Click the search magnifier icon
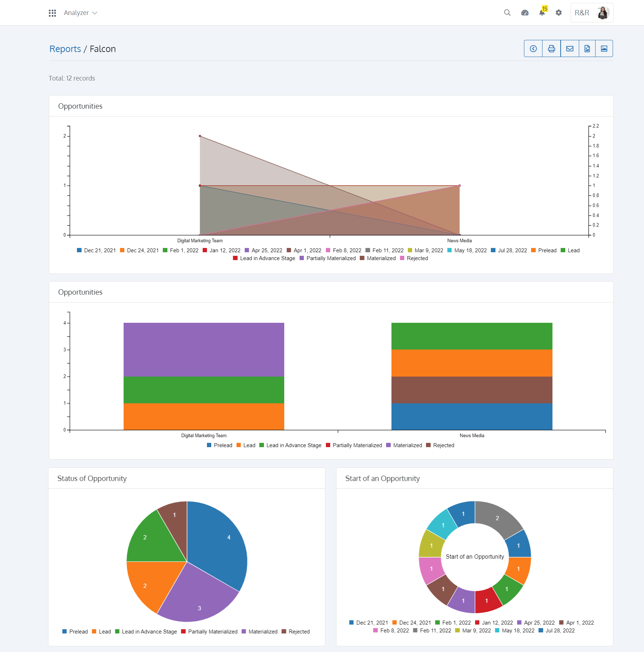The width and height of the screenshot is (644, 652). (x=507, y=13)
